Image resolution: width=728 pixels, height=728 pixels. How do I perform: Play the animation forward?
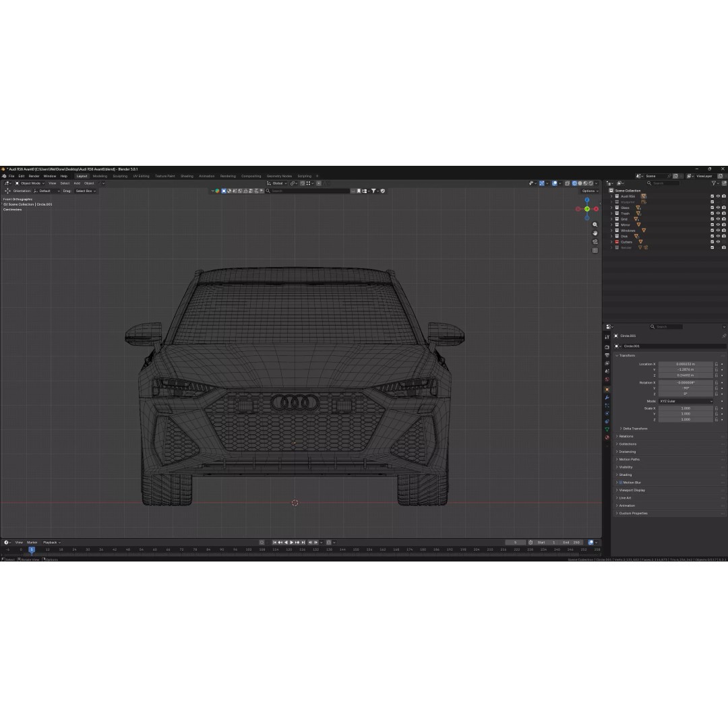click(x=292, y=542)
